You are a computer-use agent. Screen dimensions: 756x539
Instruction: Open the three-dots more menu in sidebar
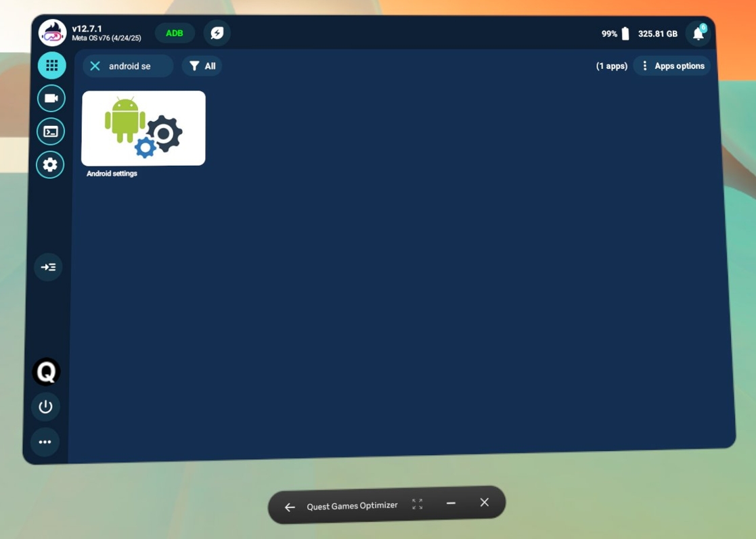coord(45,442)
